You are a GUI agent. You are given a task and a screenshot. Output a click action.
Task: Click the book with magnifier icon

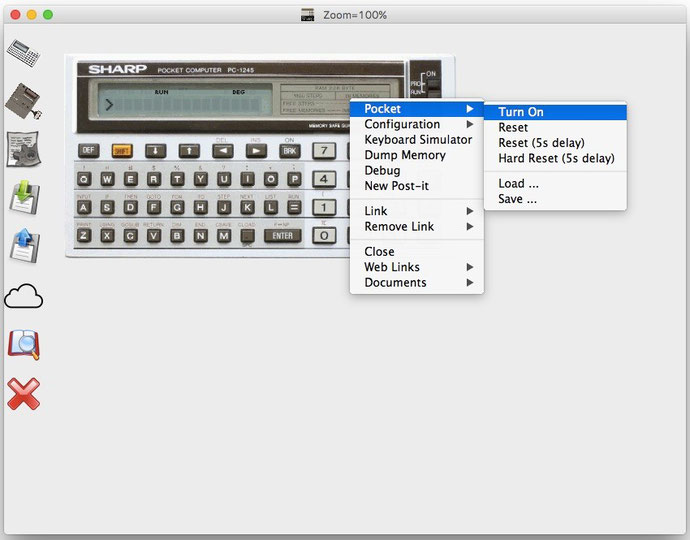[24, 345]
